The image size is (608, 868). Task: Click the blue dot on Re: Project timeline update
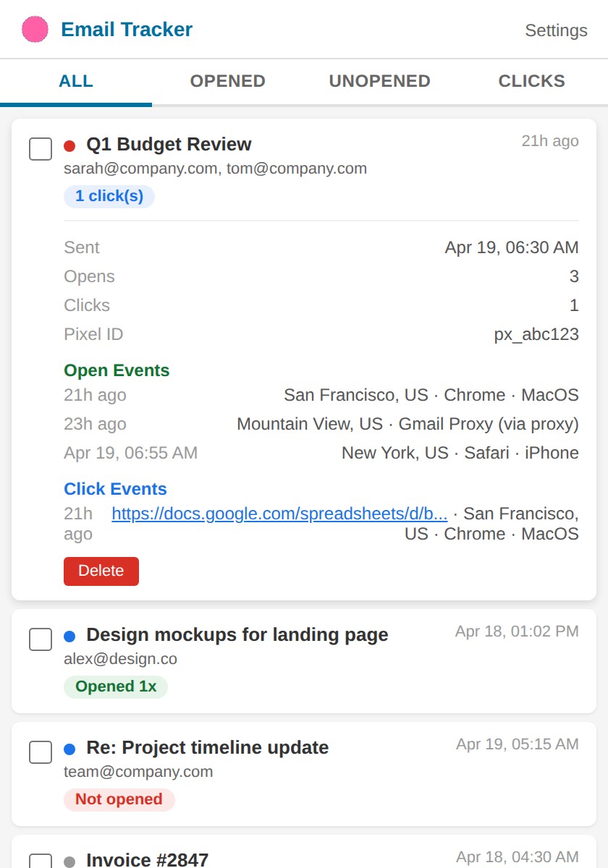pos(69,748)
